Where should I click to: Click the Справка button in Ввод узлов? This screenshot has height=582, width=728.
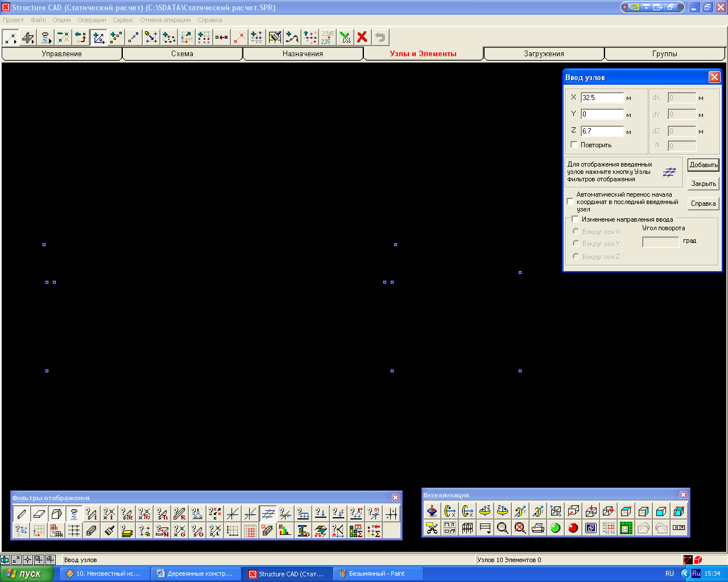click(x=704, y=203)
